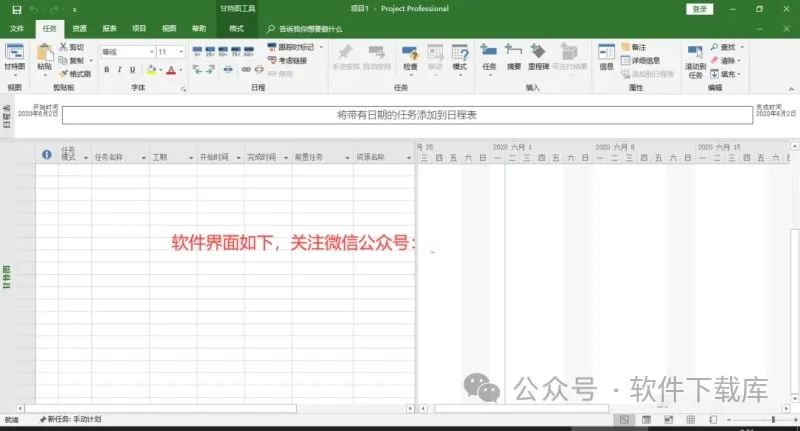This screenshot has height=431, width=800.
Task: Switch to View (视图) tab
Action: pos(169,29)
